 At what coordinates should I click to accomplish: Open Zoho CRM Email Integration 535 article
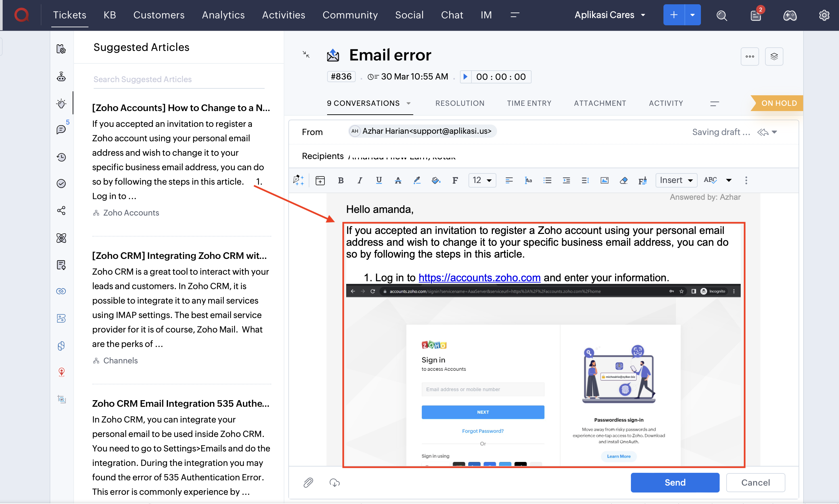(x=181, y=403)
